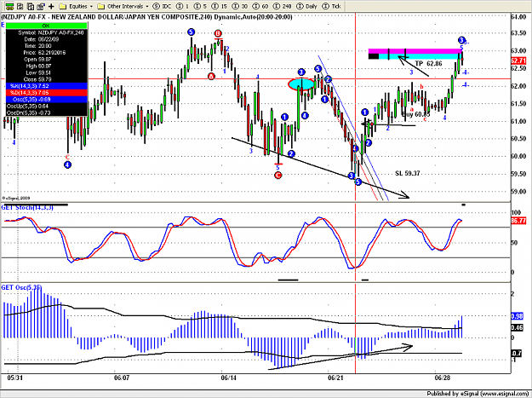This screenshot has height=398, width=532.
Task: Click the TP 62.86 label
Action: coord(428,64)
